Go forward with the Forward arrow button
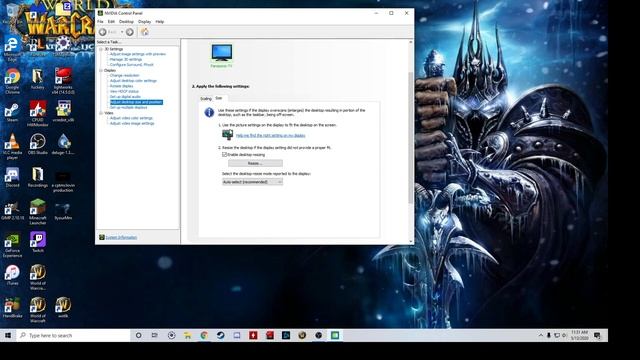The height and width of the screenshot is (360, 640). [x=130, y=32]
